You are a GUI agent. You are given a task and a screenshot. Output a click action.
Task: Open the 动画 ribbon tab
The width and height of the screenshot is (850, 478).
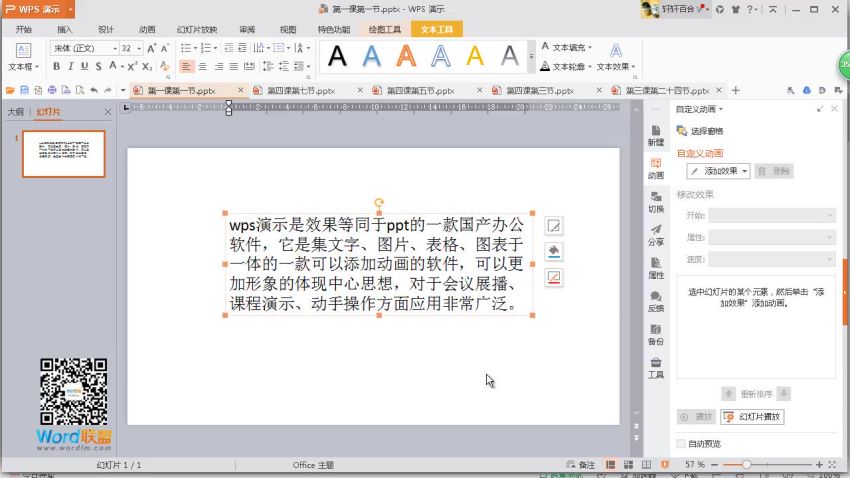click(147, 29)
